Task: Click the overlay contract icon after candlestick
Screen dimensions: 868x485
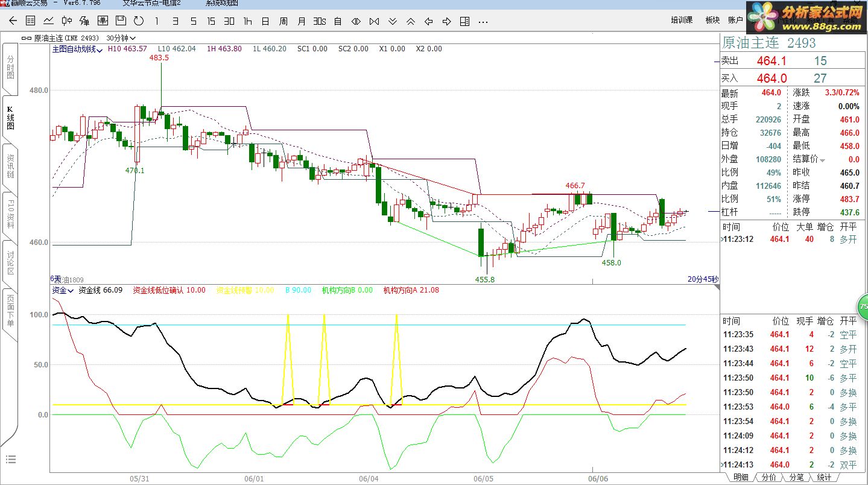Action: tap(84, 21)
